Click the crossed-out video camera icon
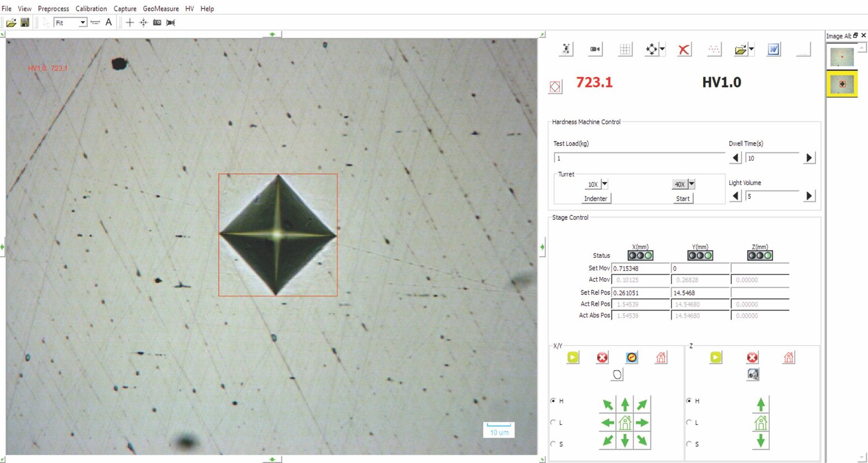 click(x=170, y=22)
